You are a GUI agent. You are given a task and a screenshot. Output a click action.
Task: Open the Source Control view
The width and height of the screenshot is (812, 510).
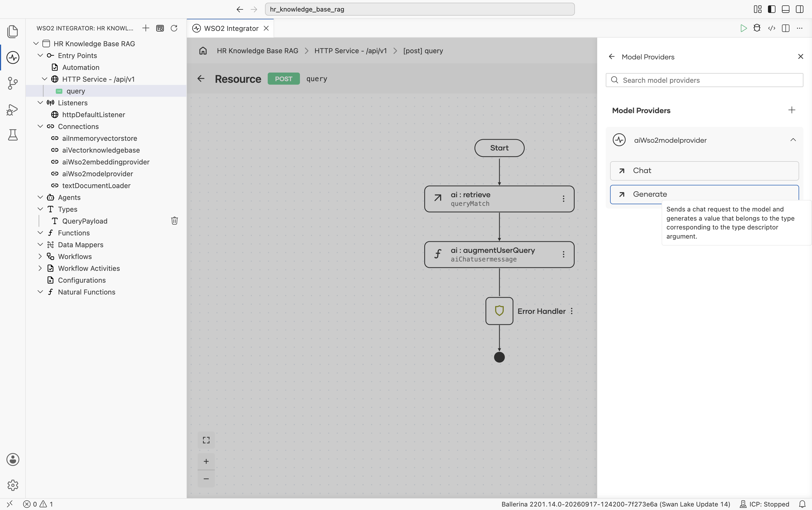coord(13,83)
